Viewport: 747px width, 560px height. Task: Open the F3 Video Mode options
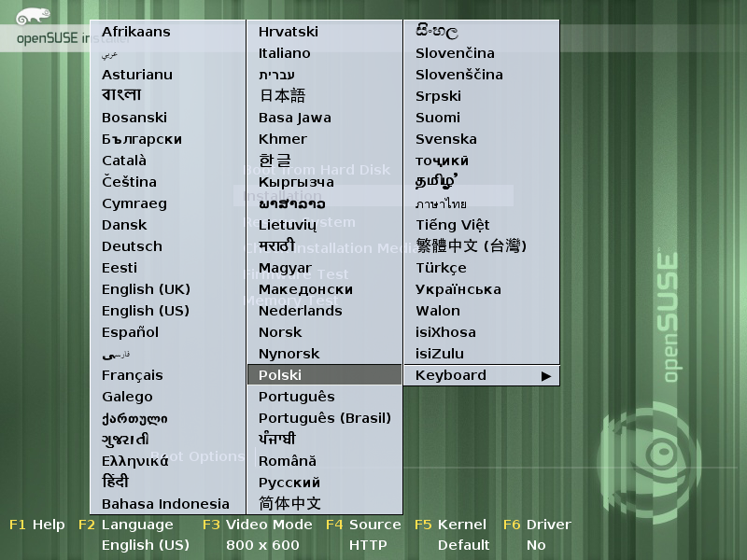pyautogui.click(x=257, y=525)
